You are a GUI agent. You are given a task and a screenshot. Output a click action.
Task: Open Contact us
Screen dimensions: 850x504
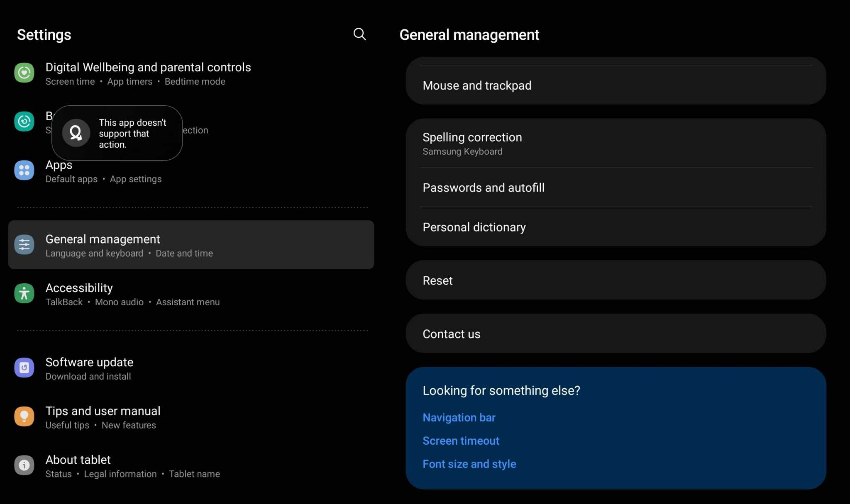click(x=451, y=334)
